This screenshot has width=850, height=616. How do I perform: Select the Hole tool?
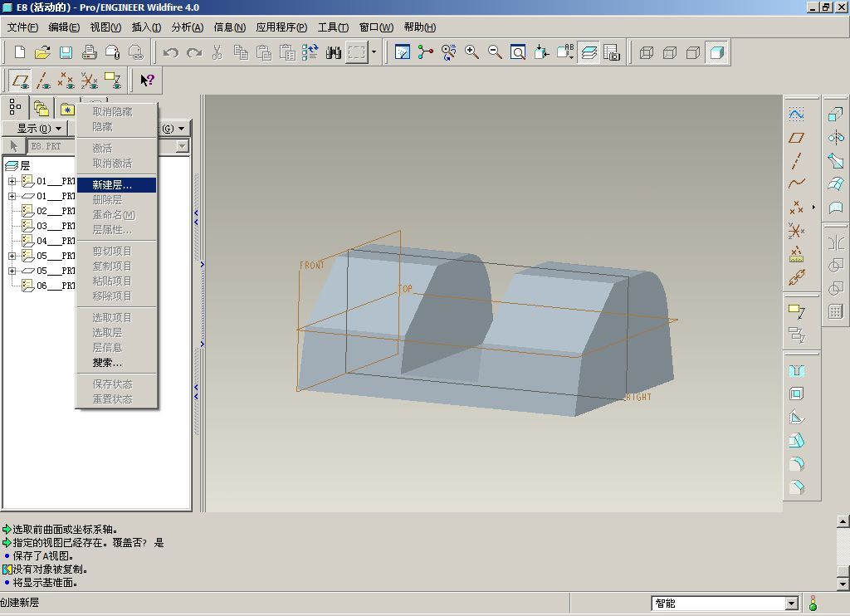coord(796,371)
